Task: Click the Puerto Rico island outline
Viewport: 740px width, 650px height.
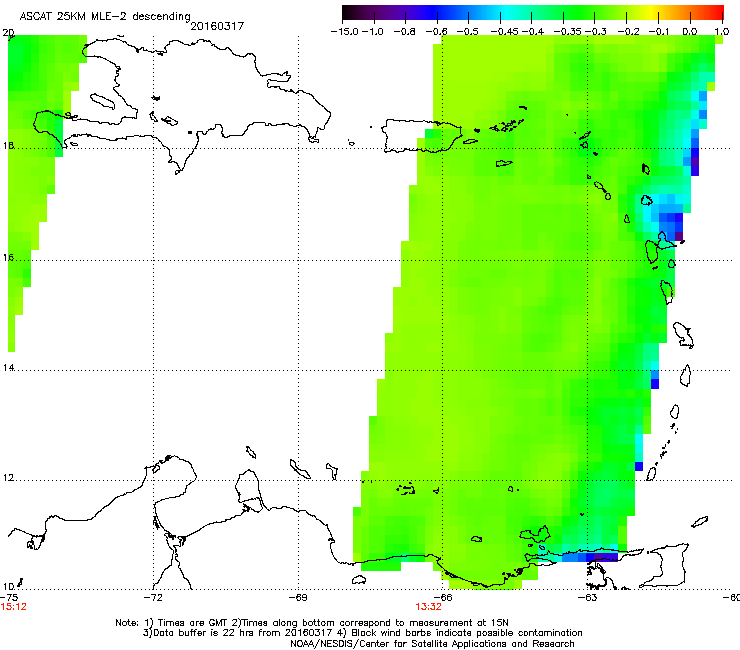Action: coord(422,136)
